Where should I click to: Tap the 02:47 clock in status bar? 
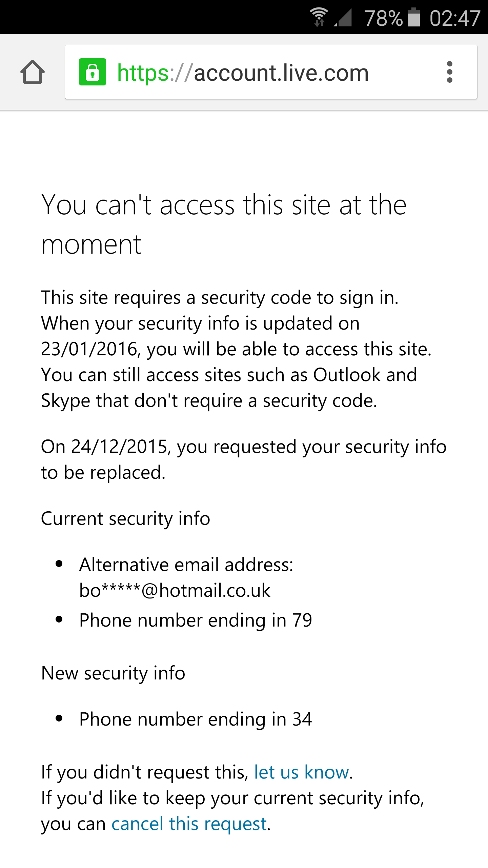pos(455,18)
